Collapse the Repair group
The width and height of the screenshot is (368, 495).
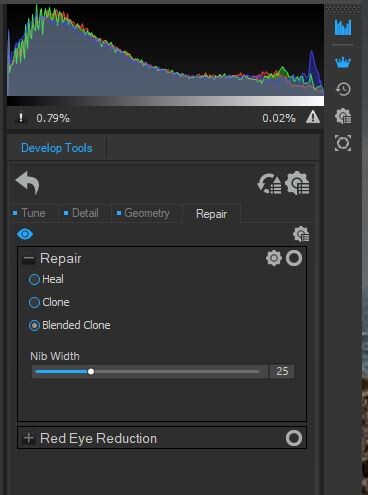[29, 258]
